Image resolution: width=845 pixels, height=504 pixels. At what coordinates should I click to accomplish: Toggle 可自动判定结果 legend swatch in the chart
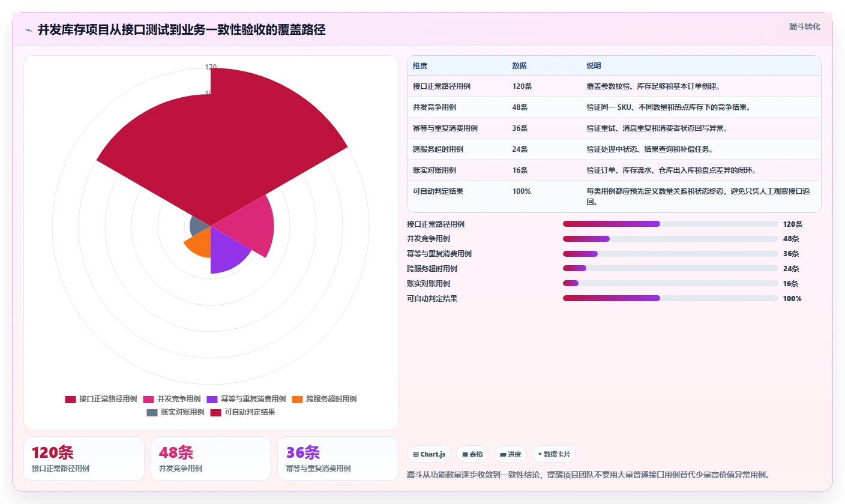tap(215, 412)
